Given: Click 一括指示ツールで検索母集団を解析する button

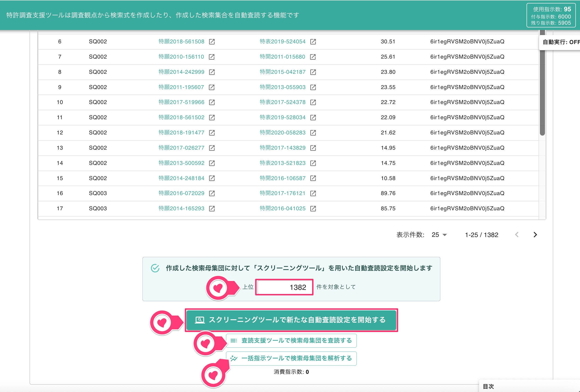Looking at the screenshot, I should coord(291,359).
